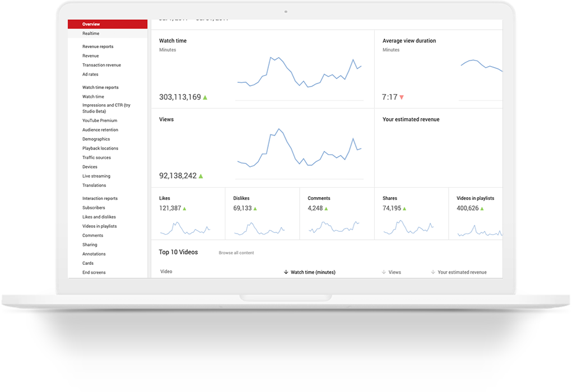Click the Likes card title
Image resolution: width=572 pixels, height=392 pixels.
click(x=165, y=198)
